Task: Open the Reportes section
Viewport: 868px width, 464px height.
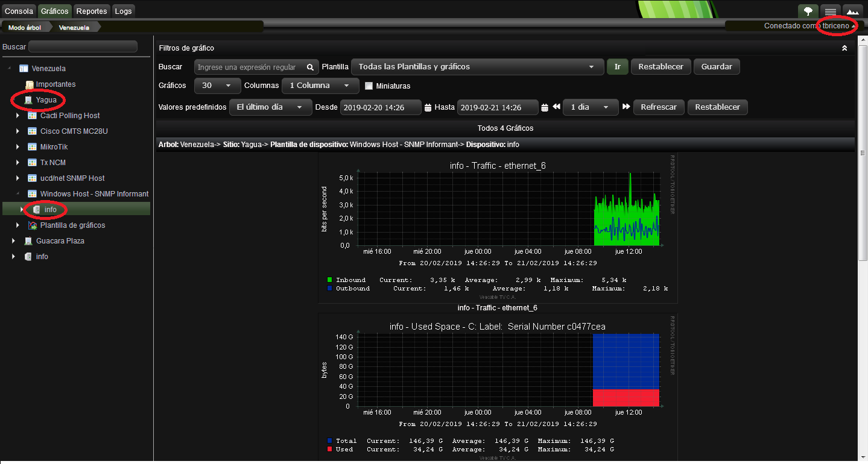Action: point(91,10)
